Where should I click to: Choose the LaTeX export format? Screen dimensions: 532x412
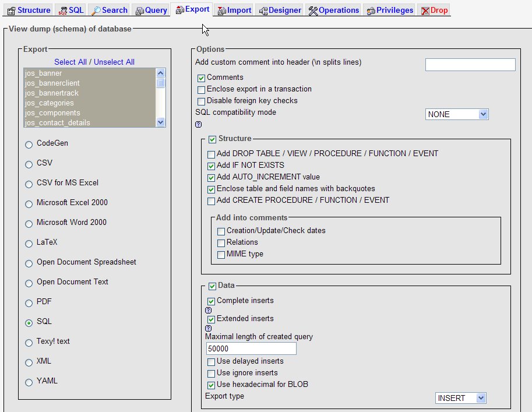[x=29, y=244]
